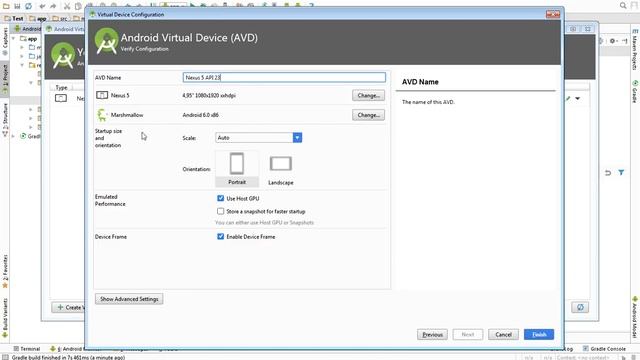Click the Copy toolbar icon
The image size is (640, 360).
[x=78, y=6]
